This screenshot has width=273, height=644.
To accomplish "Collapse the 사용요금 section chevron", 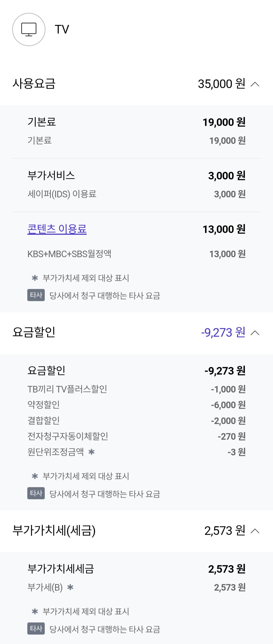I will click(255, 84).
